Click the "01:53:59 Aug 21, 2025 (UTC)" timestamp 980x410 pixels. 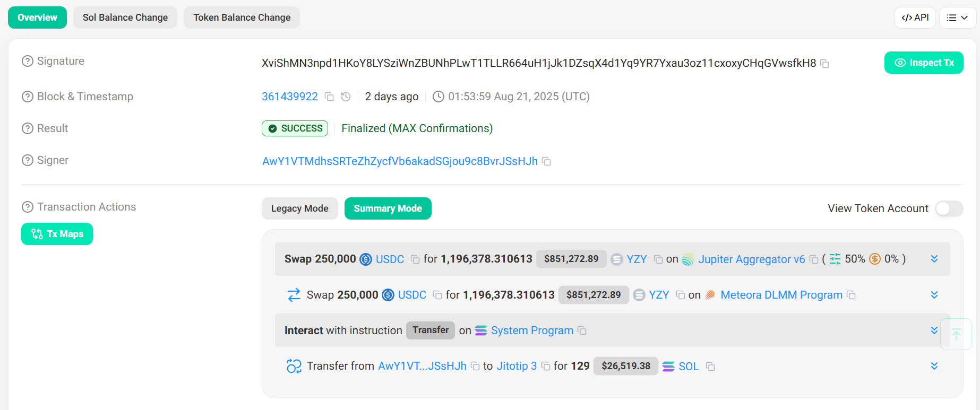pos(519,97)
